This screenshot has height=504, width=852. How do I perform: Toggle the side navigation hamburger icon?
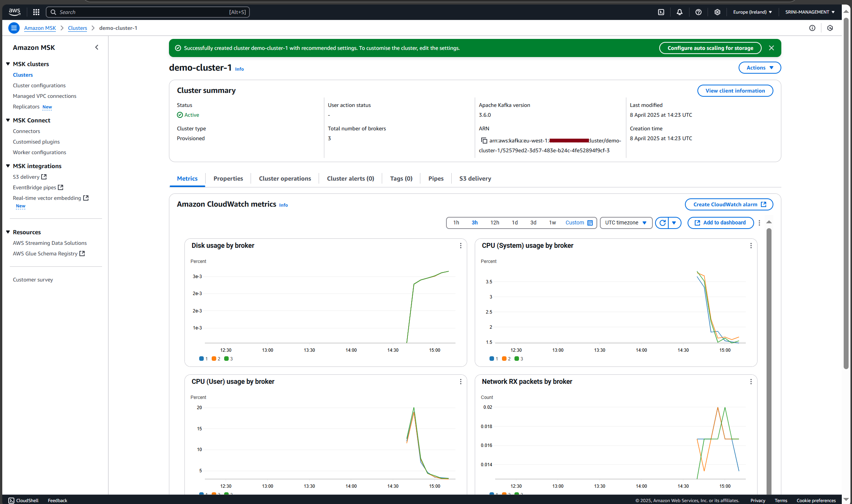tap(14, 28)
